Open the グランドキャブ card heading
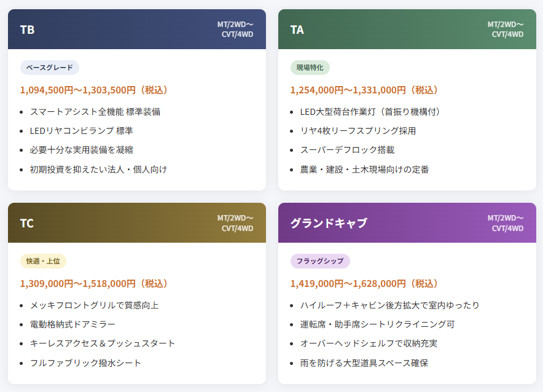Viewport: 543px width, 392px height. click(x=329, y=223)
